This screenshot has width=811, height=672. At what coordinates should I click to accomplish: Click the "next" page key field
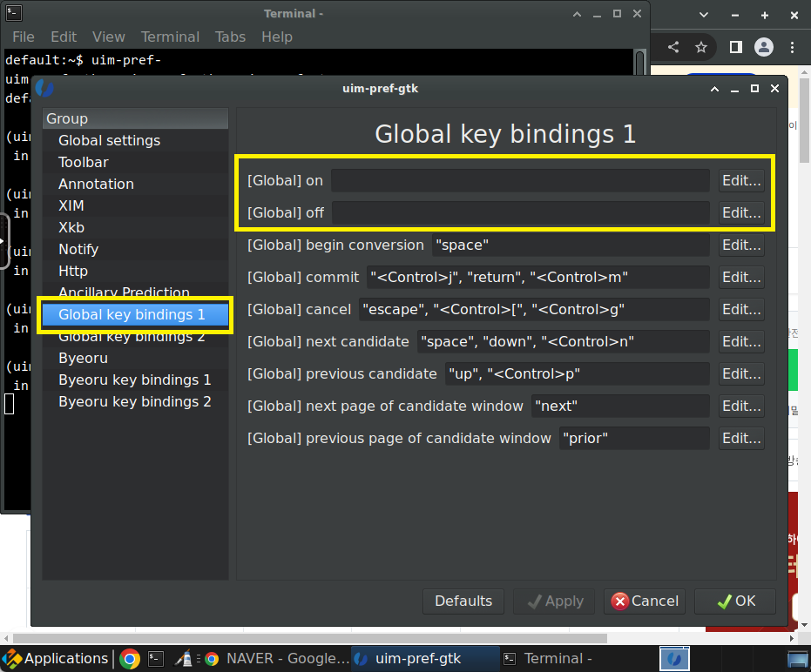coord(620,407)
